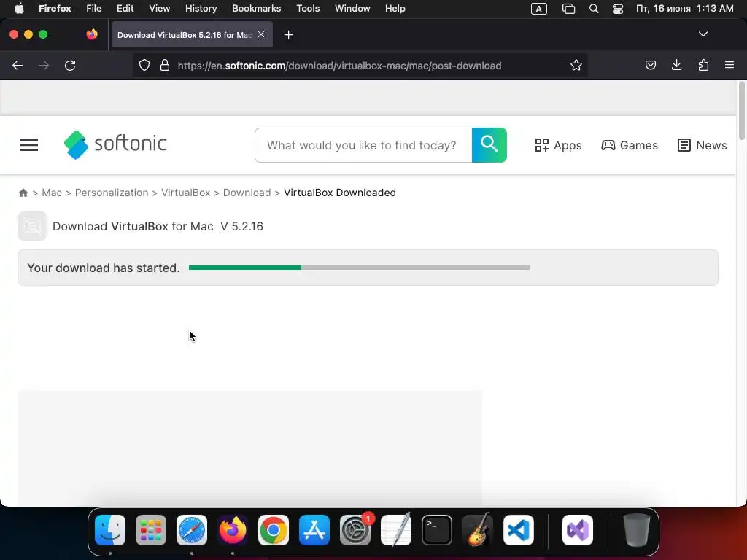Open the Edit menu
The image size is (747, 560).
coord(125,8)
